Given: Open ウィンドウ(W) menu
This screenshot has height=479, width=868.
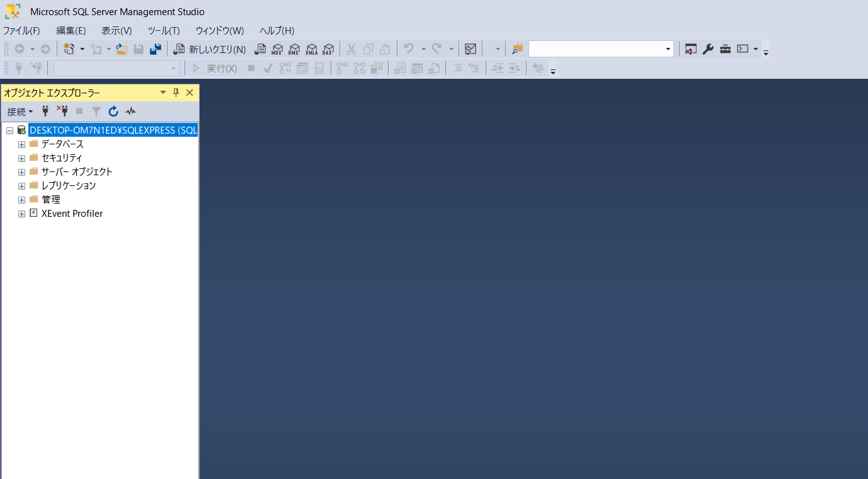Looking at the screenshot, I should click(x=219, y=30).
